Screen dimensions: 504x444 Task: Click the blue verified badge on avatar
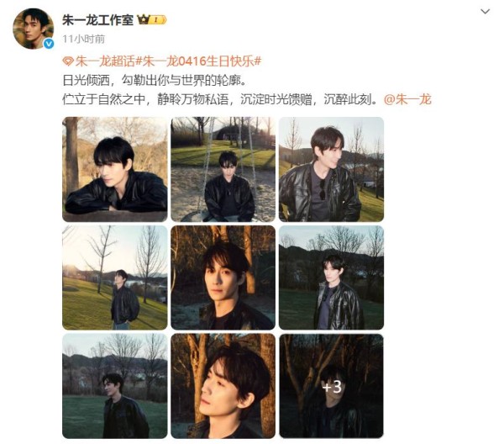[49, 44]
